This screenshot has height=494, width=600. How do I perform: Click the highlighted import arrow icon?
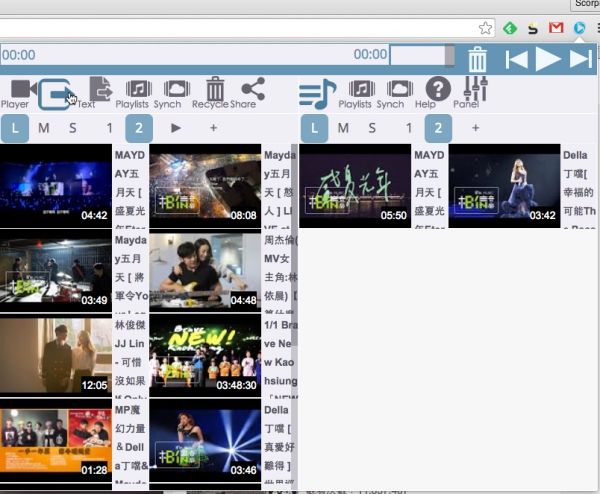point(57,95)
